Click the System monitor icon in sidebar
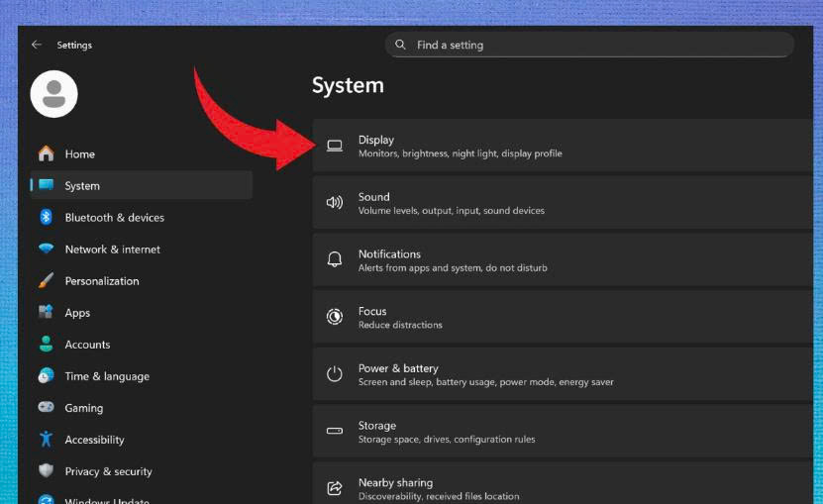 pyautogui.click(x=47, y=185)
